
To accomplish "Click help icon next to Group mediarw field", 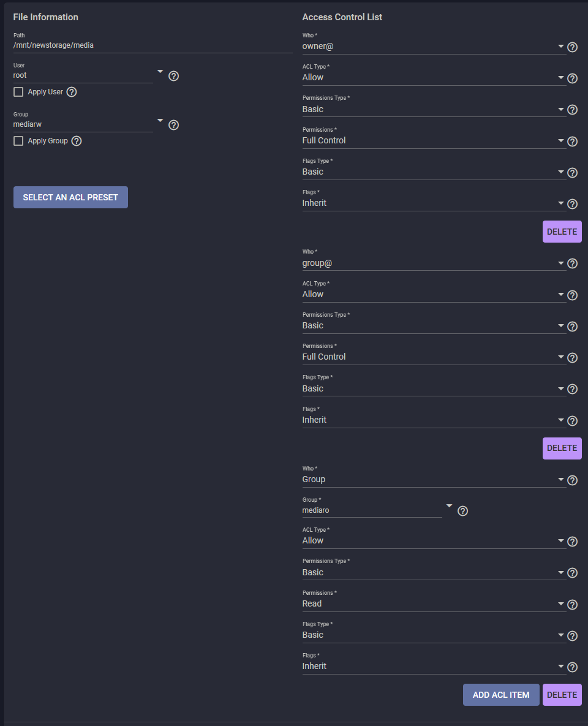I will pyautogui.click(x=173, y=125).
